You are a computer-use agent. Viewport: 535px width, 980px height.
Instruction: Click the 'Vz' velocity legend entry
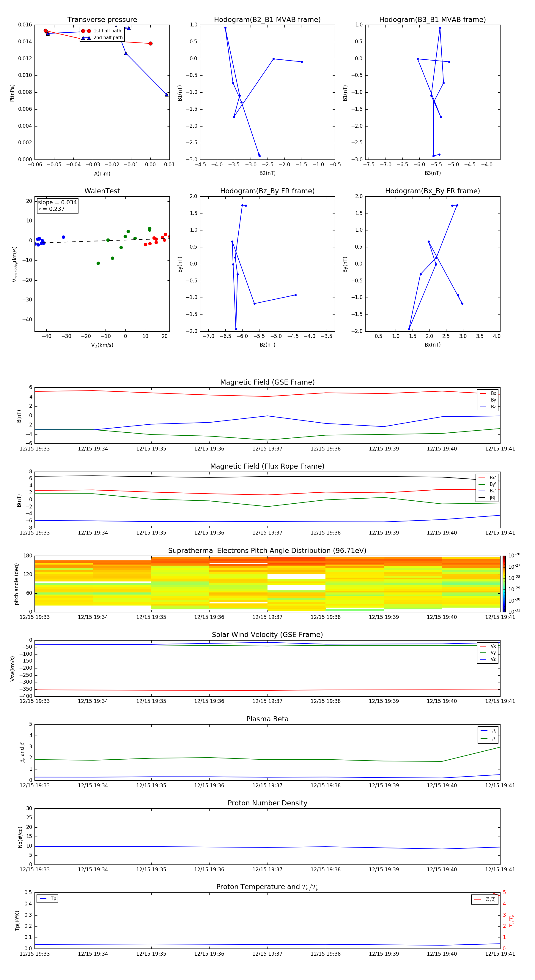coord(488,659)
